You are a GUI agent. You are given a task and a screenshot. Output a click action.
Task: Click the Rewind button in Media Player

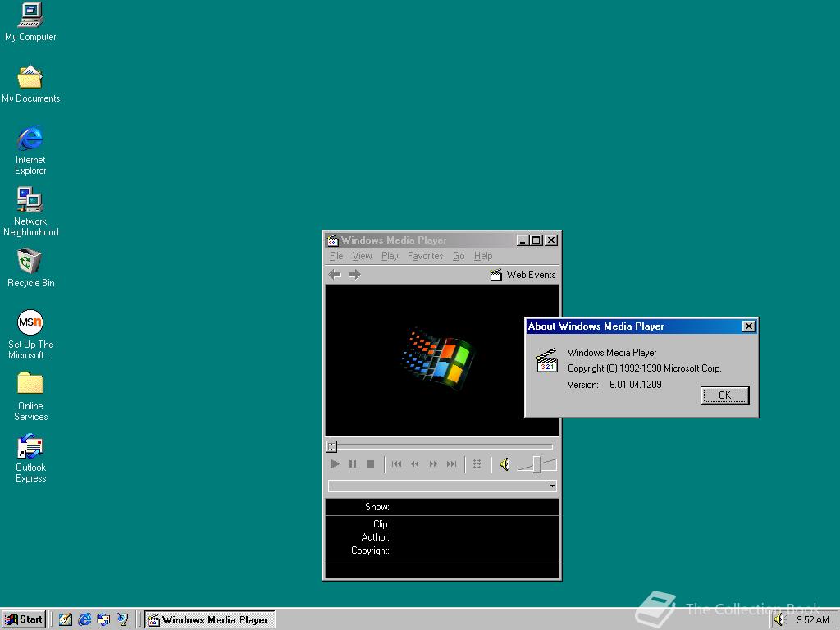(414, 464)
